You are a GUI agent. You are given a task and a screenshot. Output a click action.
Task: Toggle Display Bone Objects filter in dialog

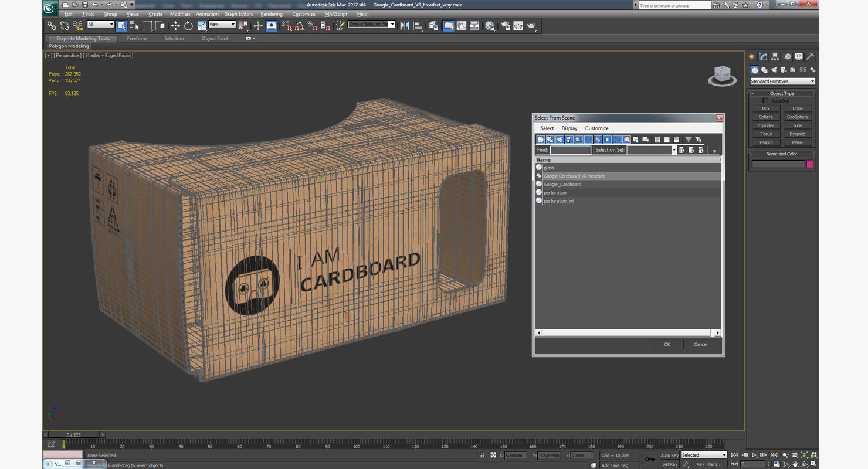click(x=617, y=140)
